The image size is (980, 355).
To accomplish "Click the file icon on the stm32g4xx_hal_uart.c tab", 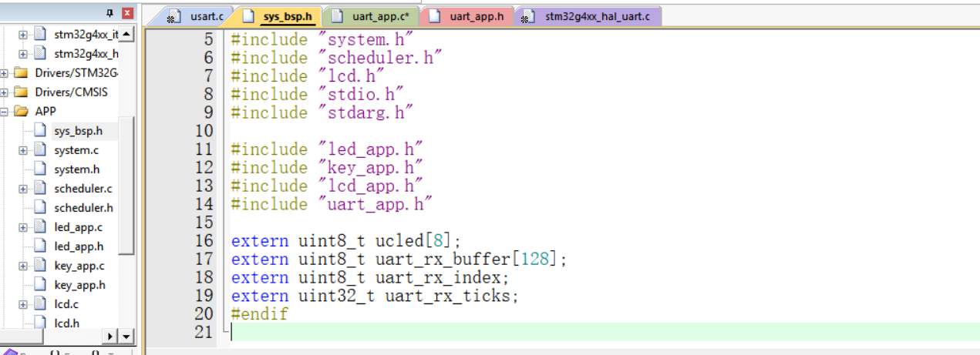I will tap(528, 16).
